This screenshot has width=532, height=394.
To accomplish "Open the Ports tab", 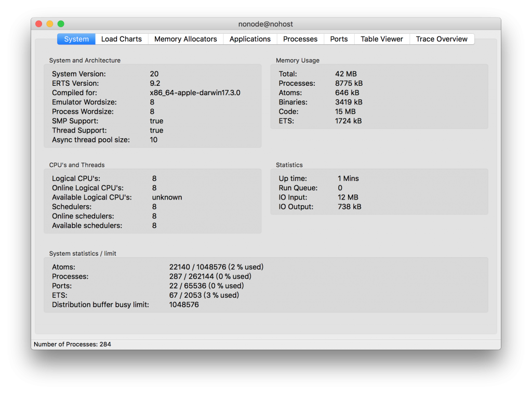I will click(x=339, y=39).
